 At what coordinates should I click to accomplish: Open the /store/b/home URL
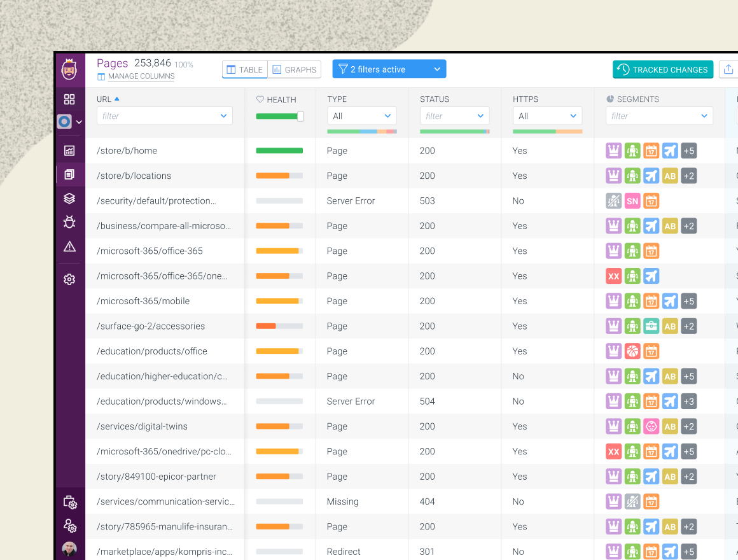(127, 151)
